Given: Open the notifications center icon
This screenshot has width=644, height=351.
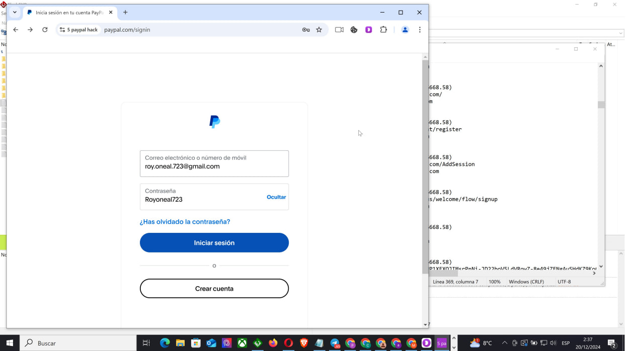Looking at the screenshot, I should click(x=612, y=343).
